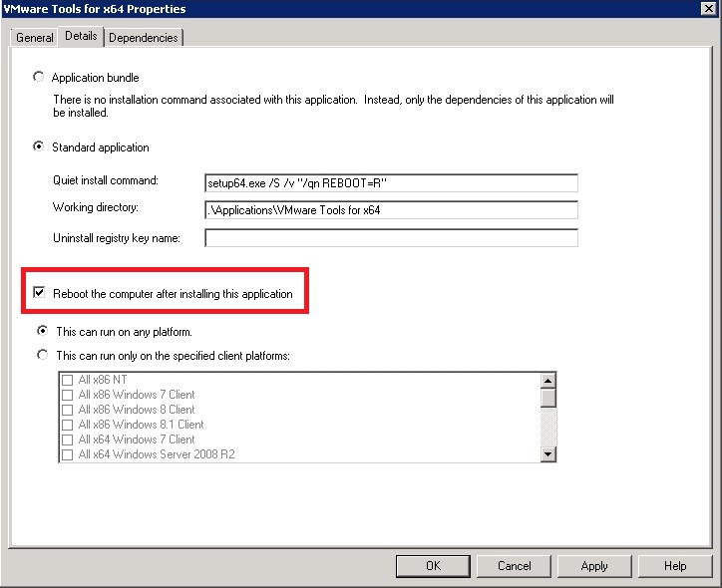Viewport: 722px width, 588px height.
Task: Click the Quiet install command field
Action: [x=391, y=183]
